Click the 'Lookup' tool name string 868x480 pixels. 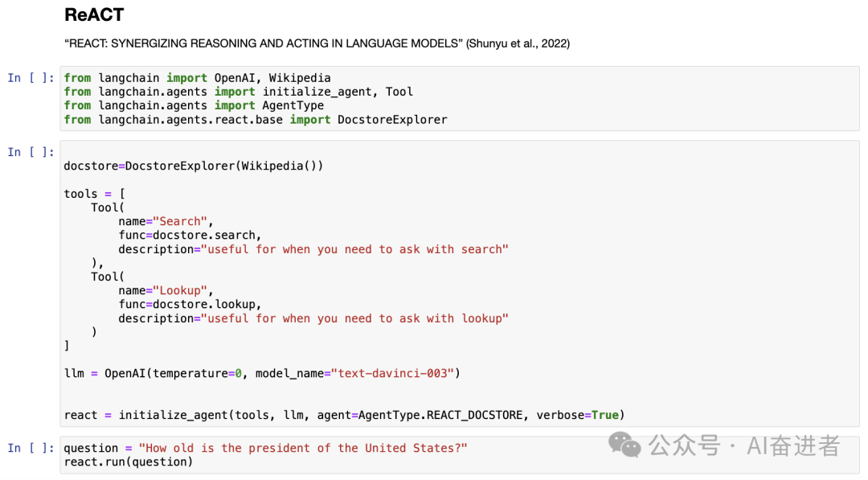(x=180, y=290)
